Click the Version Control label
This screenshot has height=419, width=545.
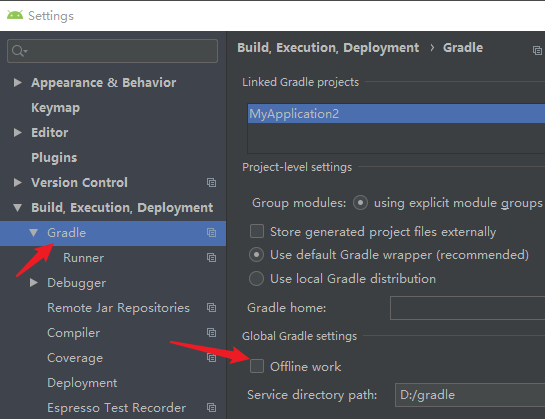coord(79,183)
